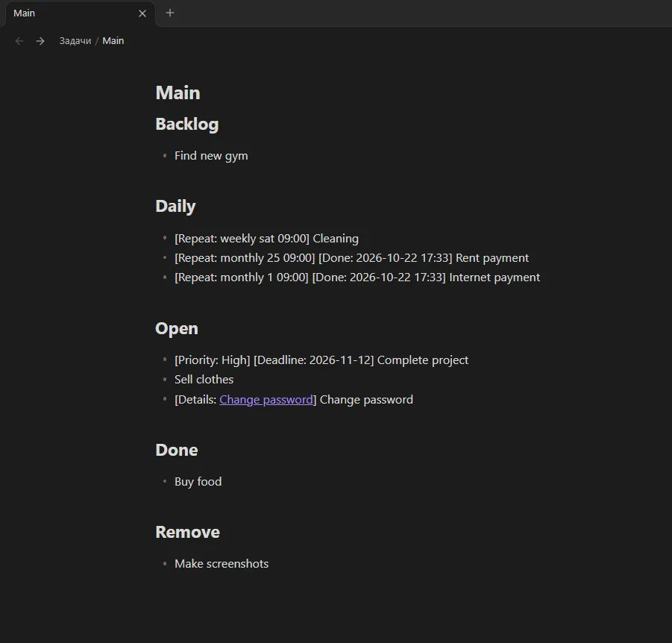Close the Main tab
Screen dimensions: 672x643
pyautogui.click(x=142, y=13)
